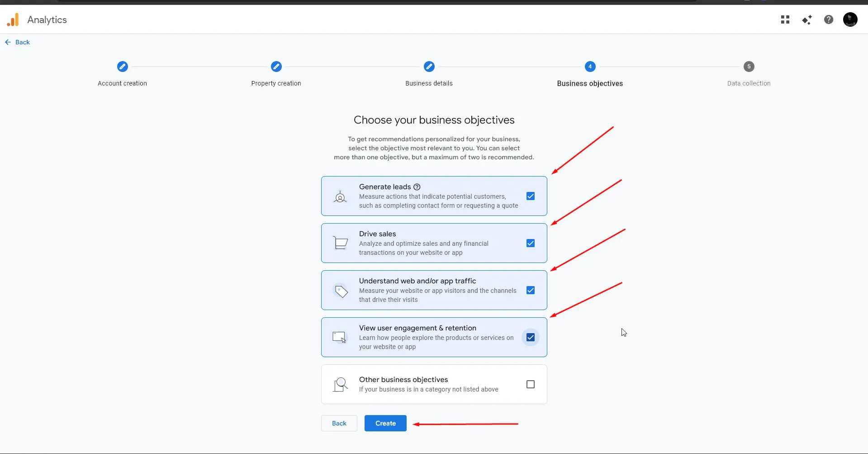Click the sparkle insights icon in header

[807, 19]
